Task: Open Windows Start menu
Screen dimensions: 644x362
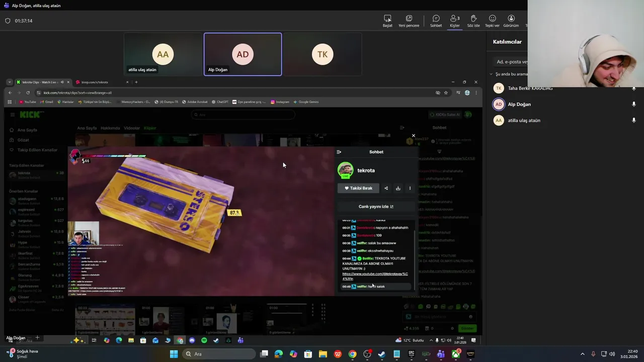Action: point(174,354)
